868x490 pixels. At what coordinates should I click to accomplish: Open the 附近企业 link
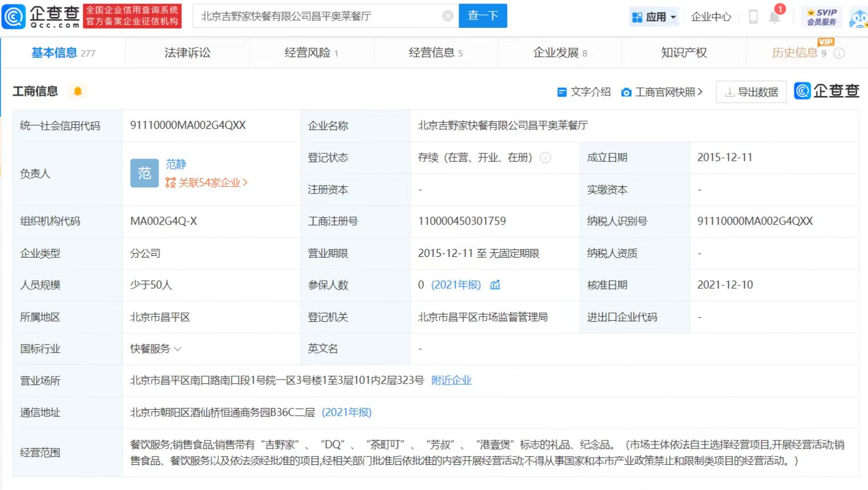pos(451,381)
